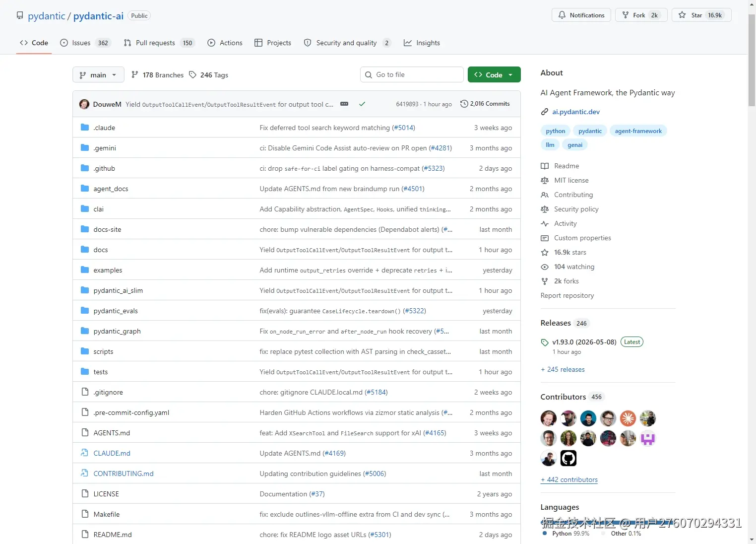View the 178 Branches list
756x544 pixels.
(x=157, y=75)
